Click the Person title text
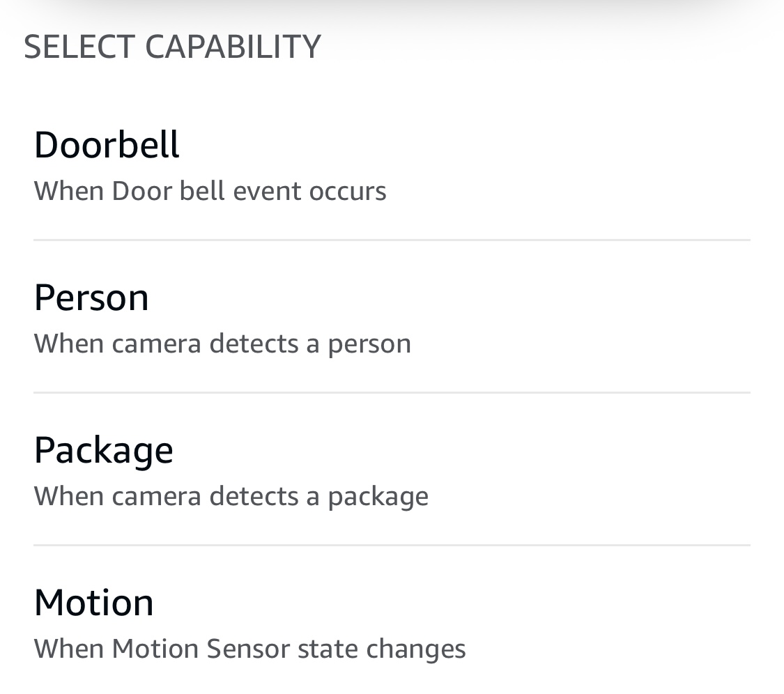The image size is (784, 694). point(91,298)
